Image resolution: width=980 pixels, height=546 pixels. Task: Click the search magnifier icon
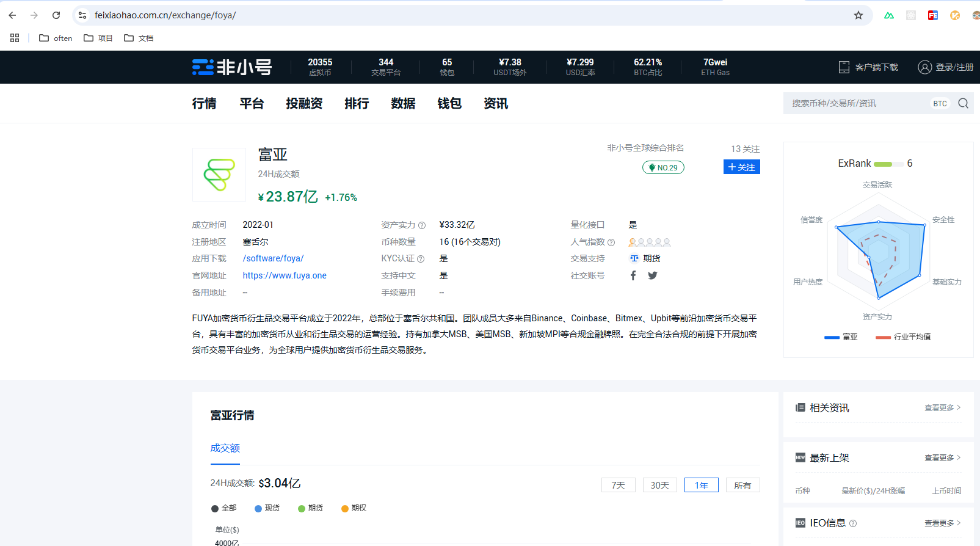tap(963, 103)
